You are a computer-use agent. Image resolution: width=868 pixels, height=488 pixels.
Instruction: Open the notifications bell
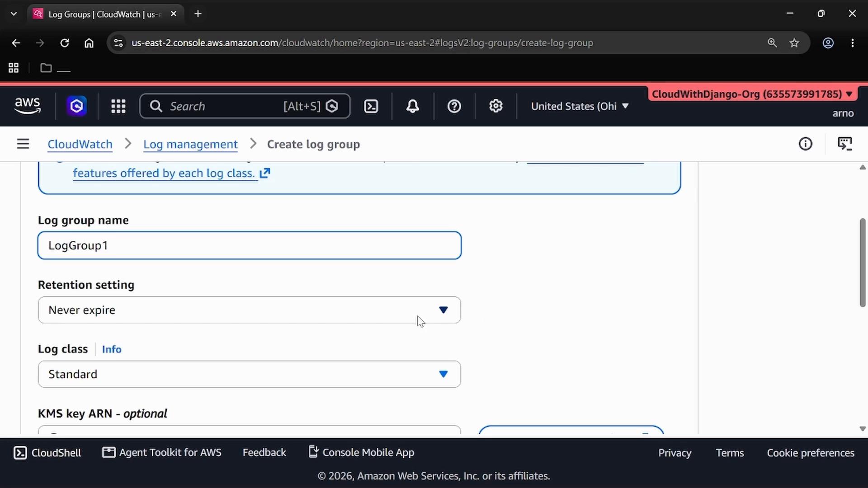(412, 106)
